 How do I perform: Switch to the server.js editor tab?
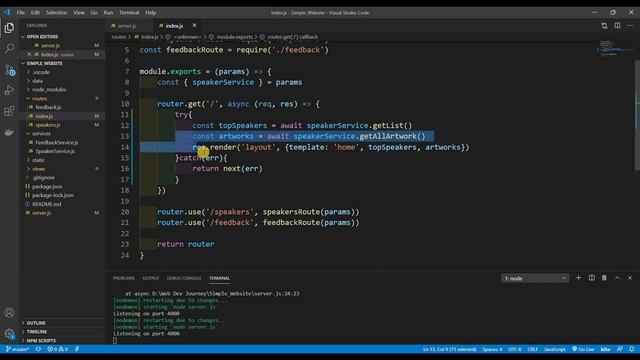(x=127, y=26)
